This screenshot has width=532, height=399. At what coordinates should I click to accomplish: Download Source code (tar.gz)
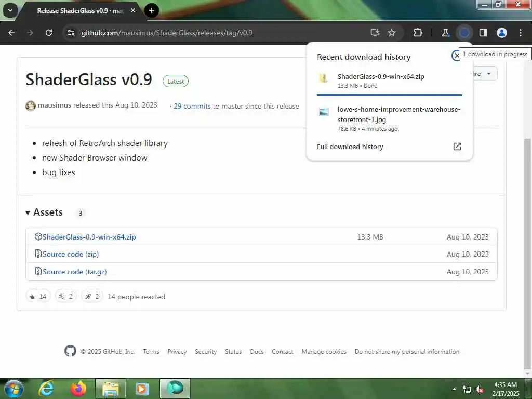75,272
